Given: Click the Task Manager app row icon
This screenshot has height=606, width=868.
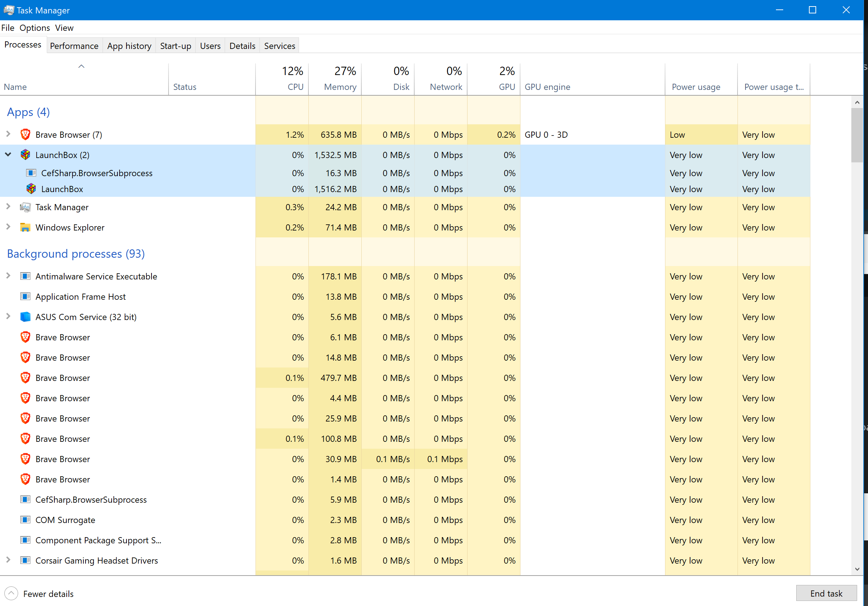Looking at the screenshot, I should [25, 207].
